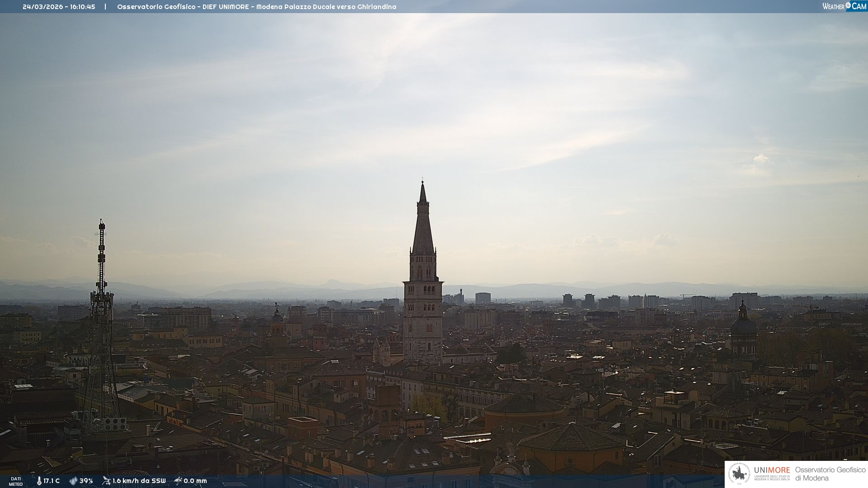The width and height of the screenshot is (868, 488).
Task: Click the 24/03/2026 date and time stamp
Action: pos(59,7)
